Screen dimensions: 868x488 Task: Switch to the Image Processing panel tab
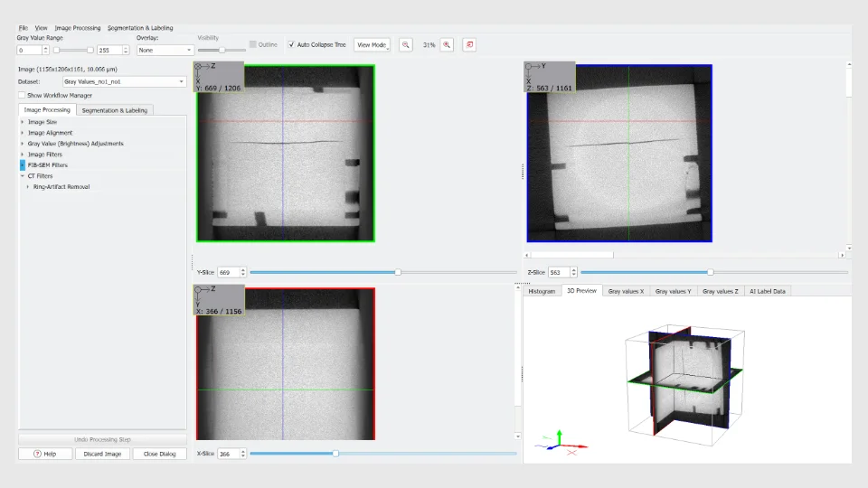(47, 109)
